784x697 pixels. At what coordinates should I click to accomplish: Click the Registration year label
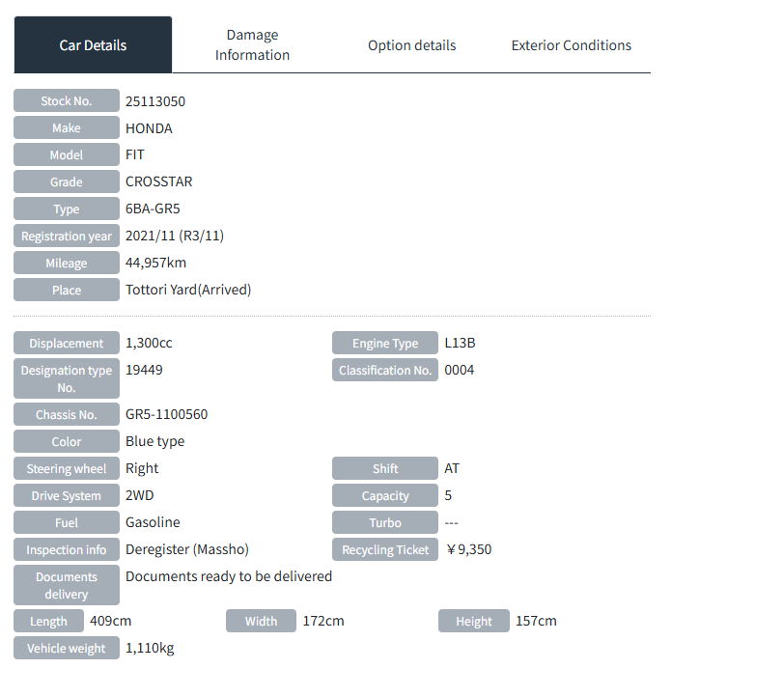coord(67,237)
